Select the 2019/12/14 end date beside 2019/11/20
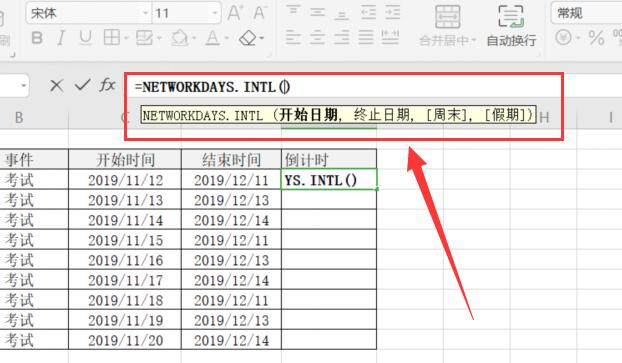Screen dimensions: 622x363 point(231,340)
